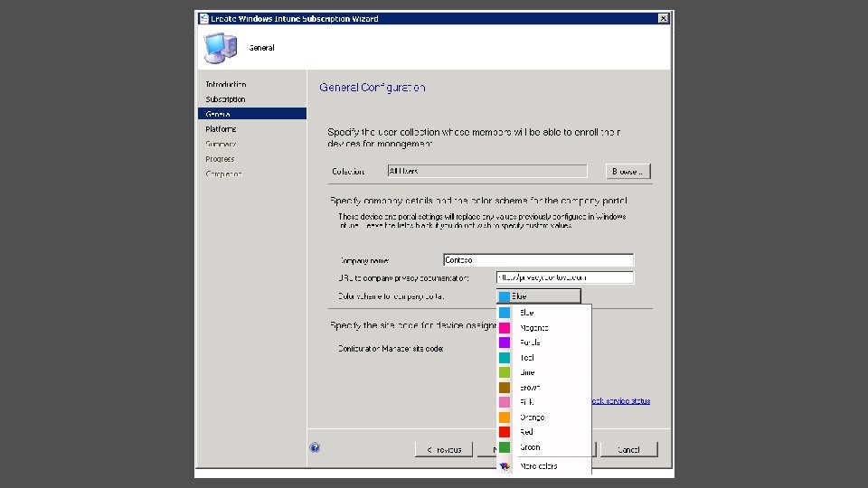
Task: Pick the Magenta color option
Action: click(x=543, y=327)
